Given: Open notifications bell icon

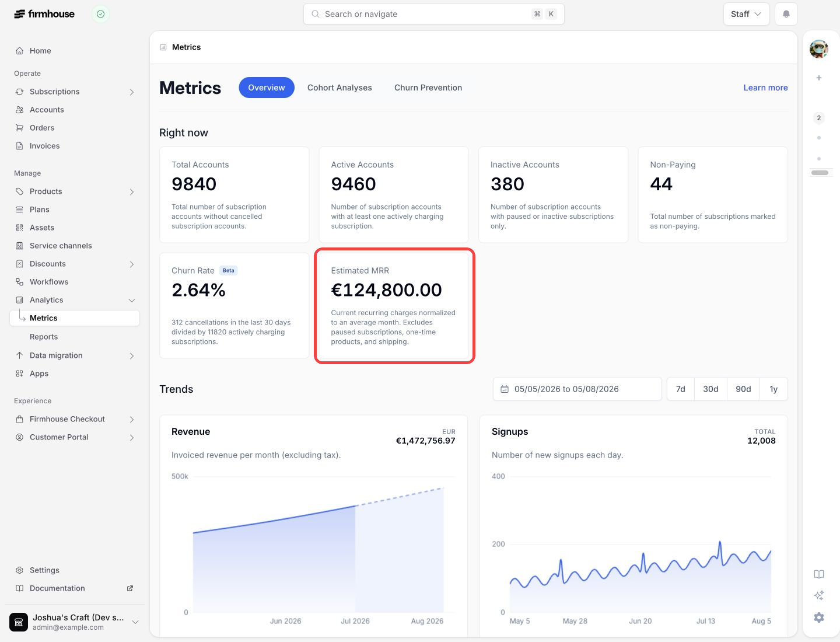Looking at the screenshot, I should 786,14.
